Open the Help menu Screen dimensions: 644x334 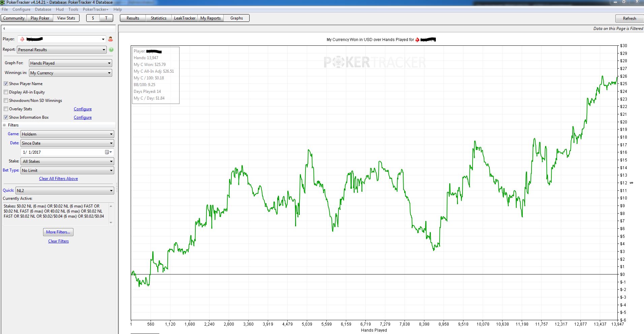coord(118,9)
